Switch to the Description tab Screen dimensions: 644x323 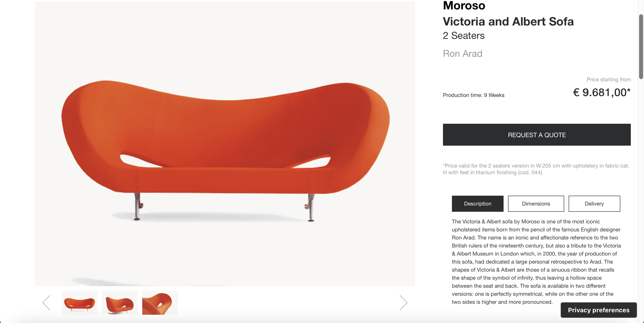(477, 203)
